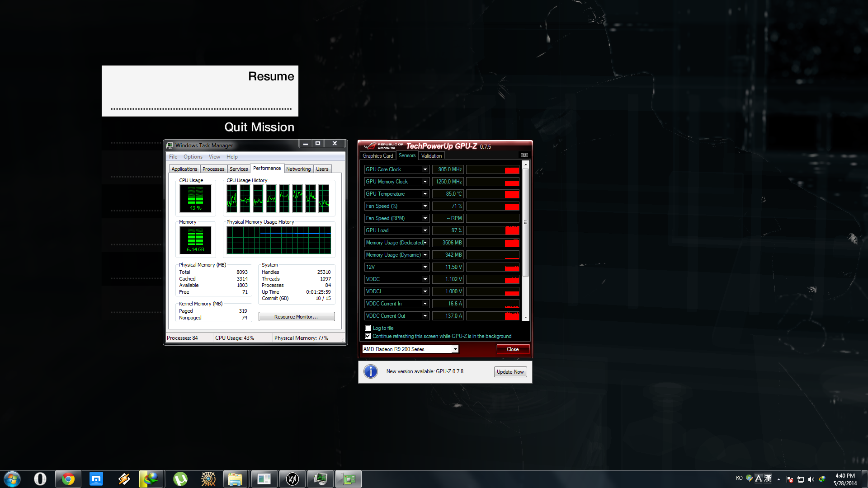This screenshot has height=488, width=868.
Task: Expand the GPU Core Clock sensor dropdown
Action: [425, 169]
